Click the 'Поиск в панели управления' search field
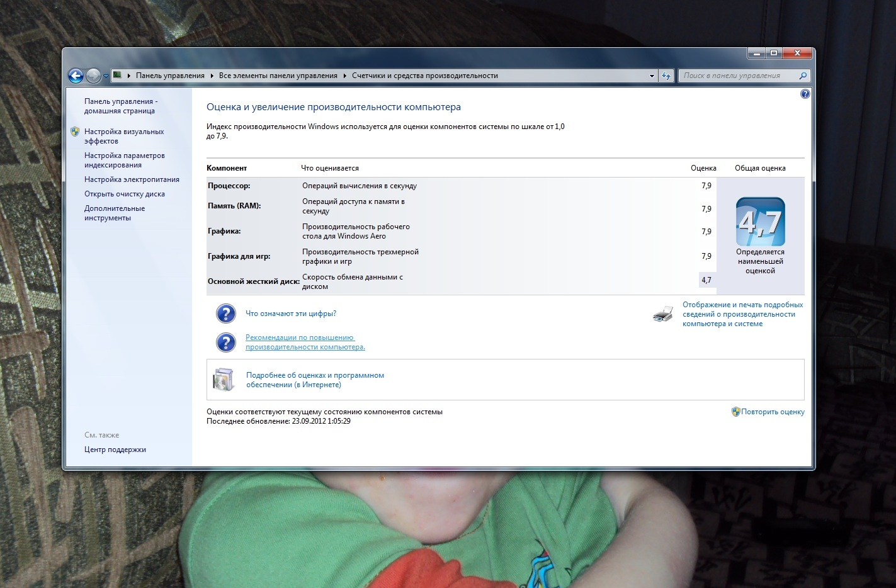 click(x=737, y=76)
